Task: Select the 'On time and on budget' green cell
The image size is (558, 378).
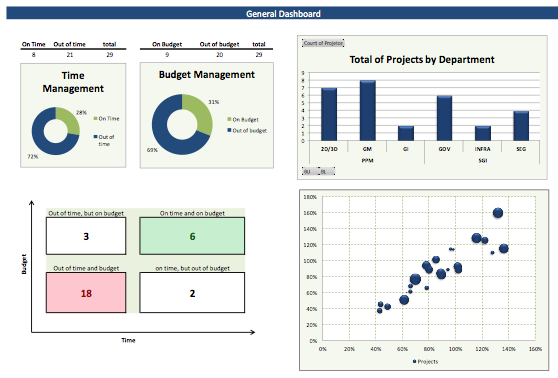Action: click(192, 236)
